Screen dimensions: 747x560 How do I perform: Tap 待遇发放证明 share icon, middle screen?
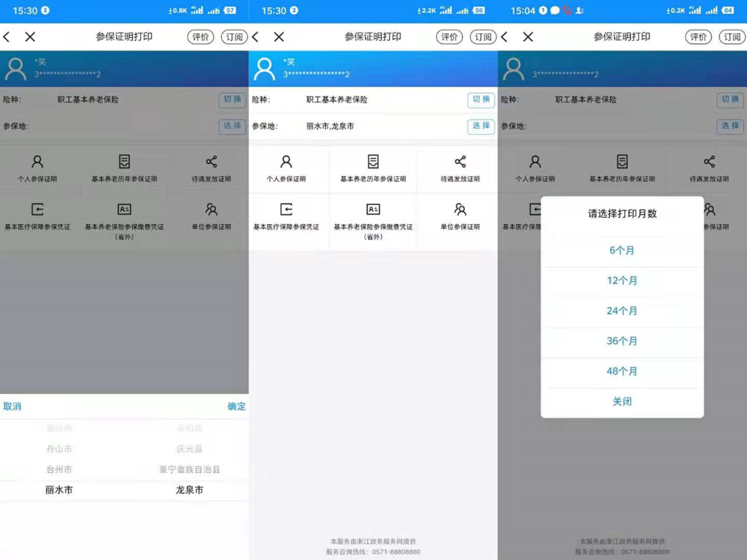coord(460,162)
